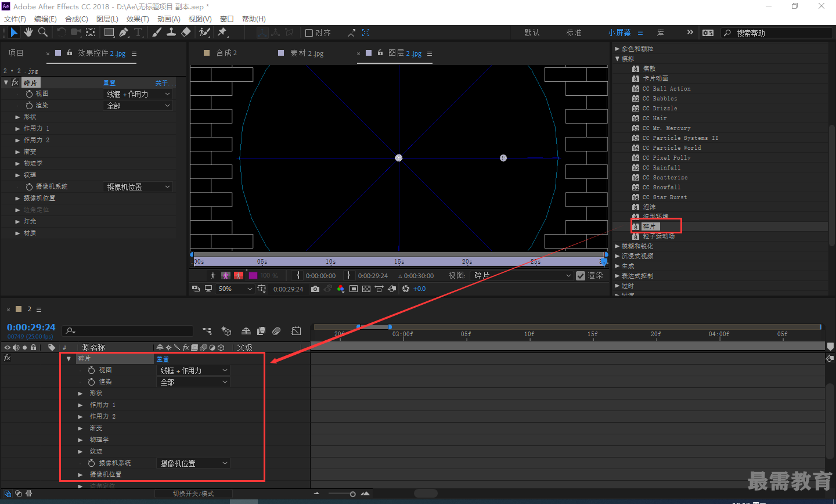Click timeline layer search field
This screenshot has width=836, height=504.
click(x=128, y=331)
